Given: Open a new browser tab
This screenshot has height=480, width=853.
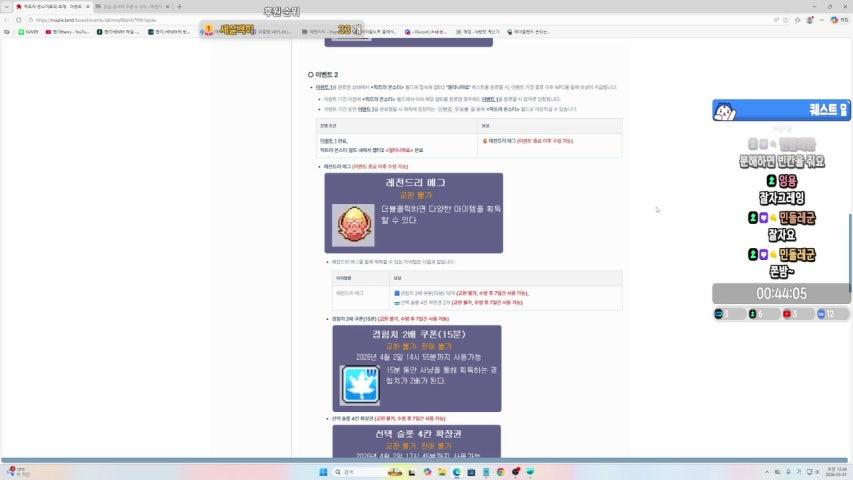Looking at the screenshot, I should point(180,7).
